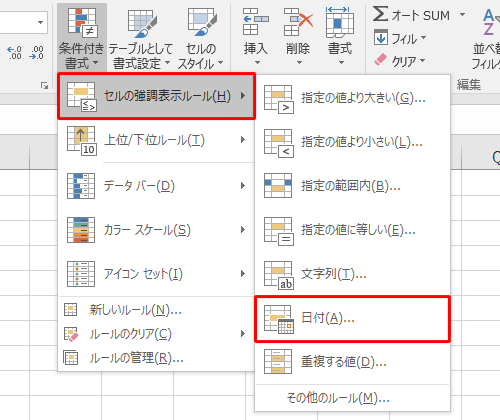Open セルの強調表示ルール(H) submenu
The height and width of the screenshot is (420, 500).
point(156,96)
